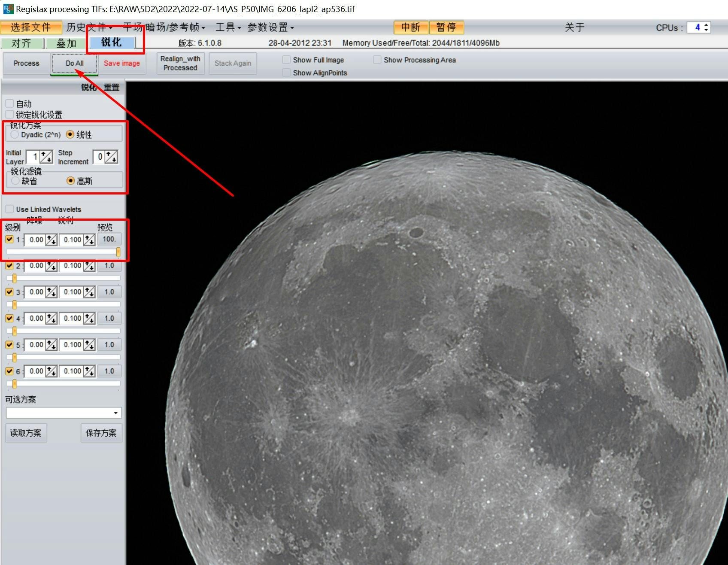Click Save image button
This screenshot has width=728, height=565.
pos(122,63)
